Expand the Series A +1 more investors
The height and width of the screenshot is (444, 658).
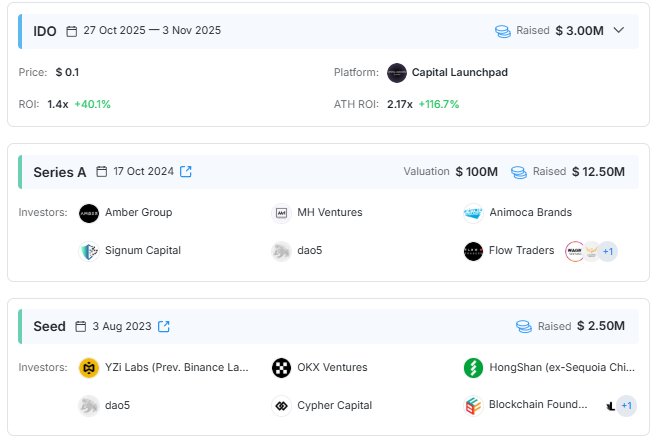pyautogui.click(x=608, y=251)
